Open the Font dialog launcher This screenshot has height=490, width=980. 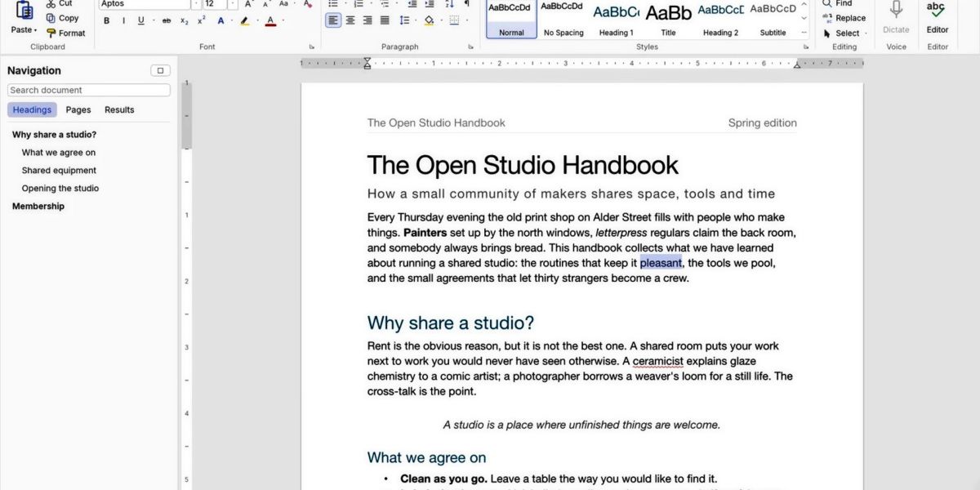311,47
